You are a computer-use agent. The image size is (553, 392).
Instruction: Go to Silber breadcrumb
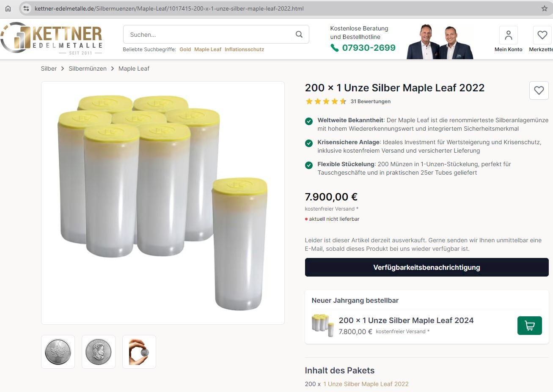pos(49,69)
